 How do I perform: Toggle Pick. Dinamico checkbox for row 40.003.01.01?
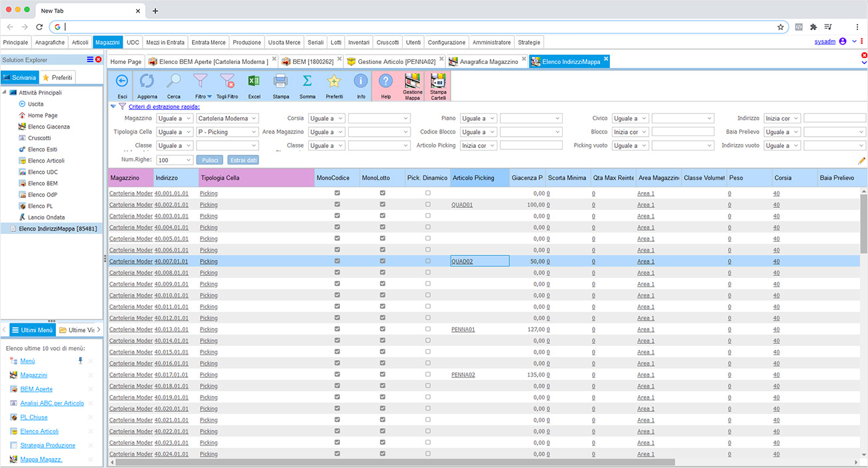428,216
